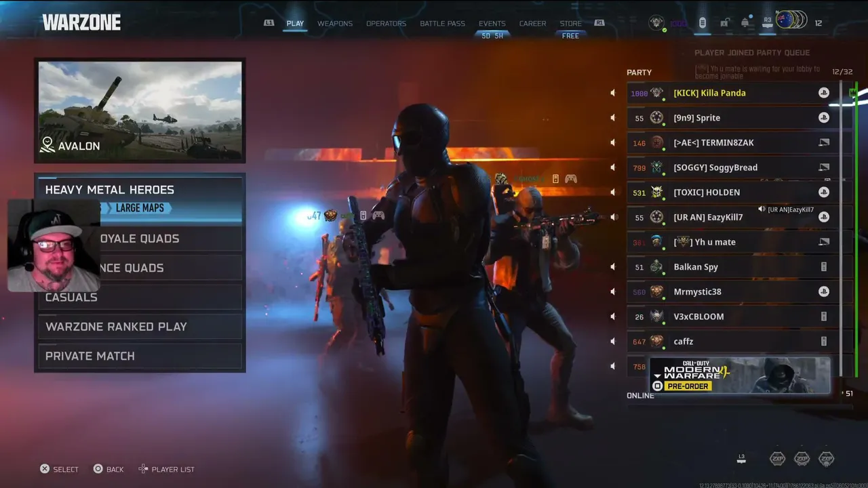868x488 pixels.
Task: Toggle the speaker icon beside V3xCBLOOM
Action: click(x=613, y=317)
